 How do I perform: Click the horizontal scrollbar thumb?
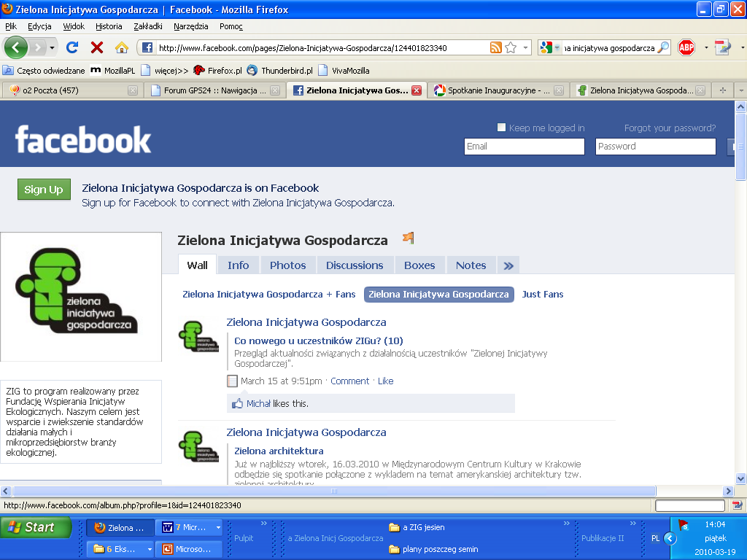click(334, 491)
